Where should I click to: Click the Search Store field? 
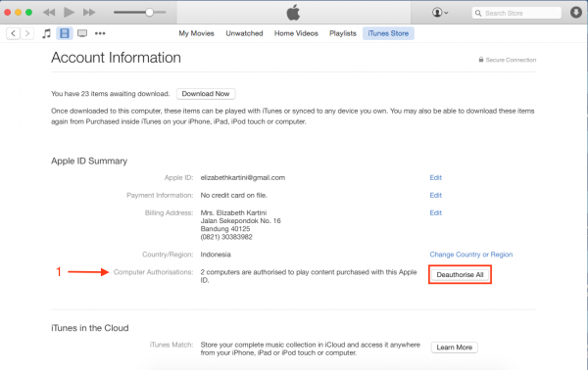516,13
